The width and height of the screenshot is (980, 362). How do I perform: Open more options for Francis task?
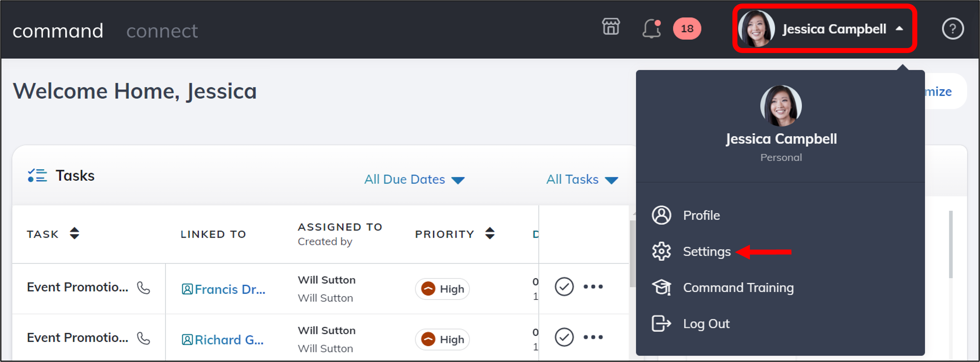click(x=593, y=287)
